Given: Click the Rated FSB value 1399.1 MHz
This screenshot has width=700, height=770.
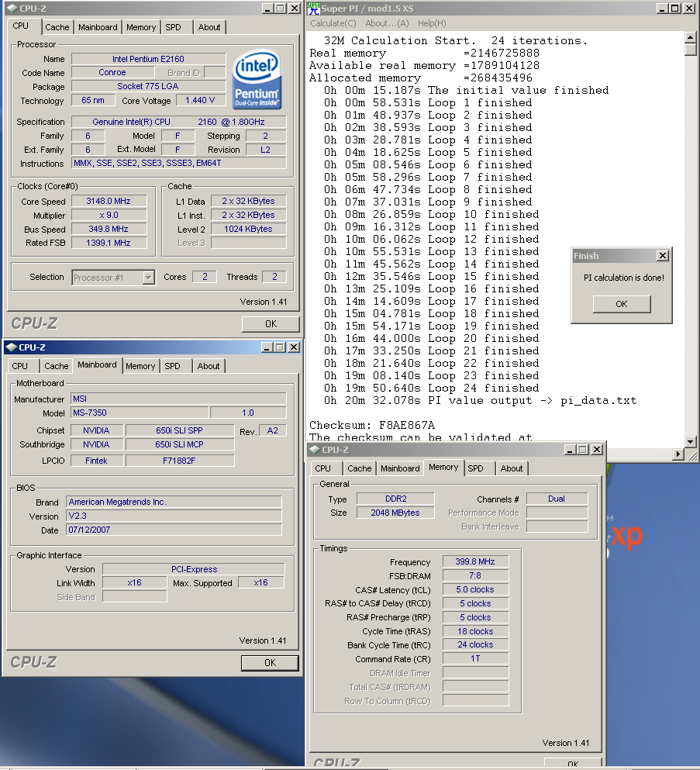Looking at the screenshot, I should (109, 243).
